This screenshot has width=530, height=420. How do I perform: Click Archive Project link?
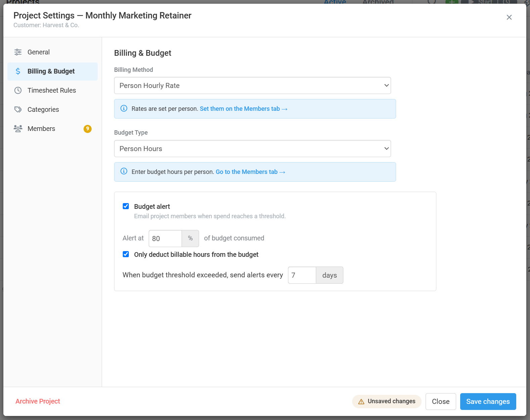pos(38,401)
